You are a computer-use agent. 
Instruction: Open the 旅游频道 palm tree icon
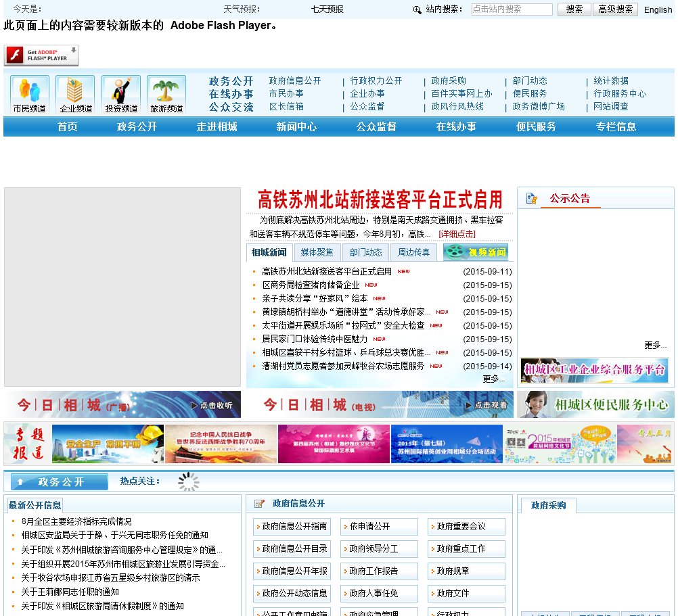pos(166,90)
